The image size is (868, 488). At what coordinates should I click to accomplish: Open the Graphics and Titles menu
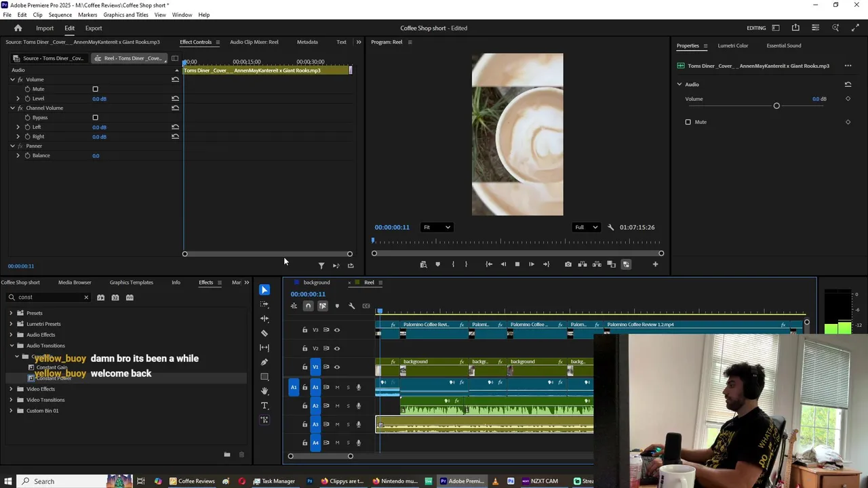(x=125, y=15)
